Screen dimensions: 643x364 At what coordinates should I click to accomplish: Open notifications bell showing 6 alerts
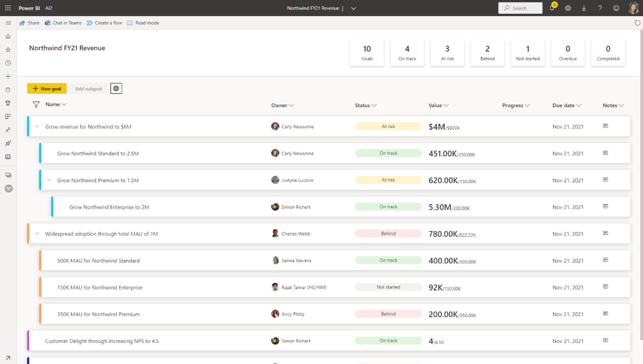(x=552, y=8)
